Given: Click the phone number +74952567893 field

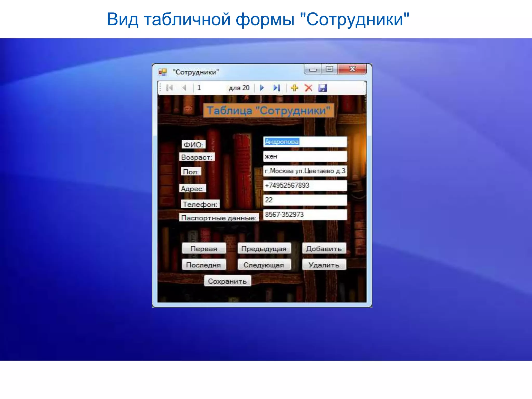Looking at the screenshot, I should (x=305, y=185).
